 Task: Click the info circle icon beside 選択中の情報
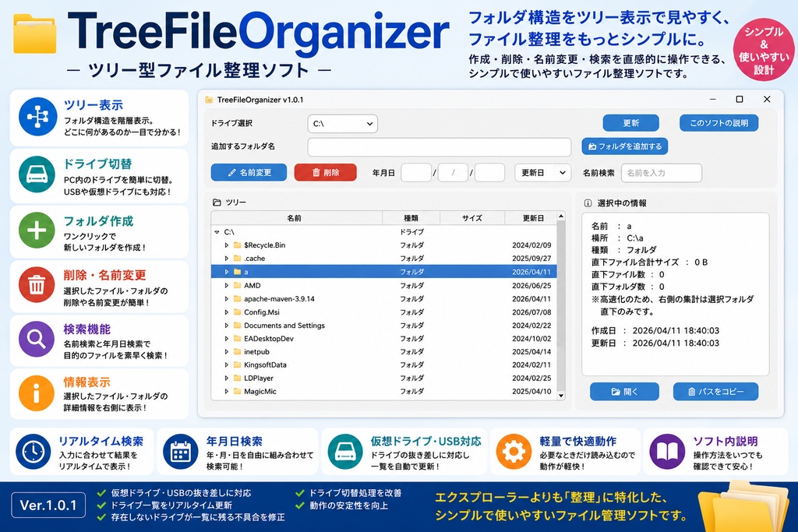click(588, 203)
